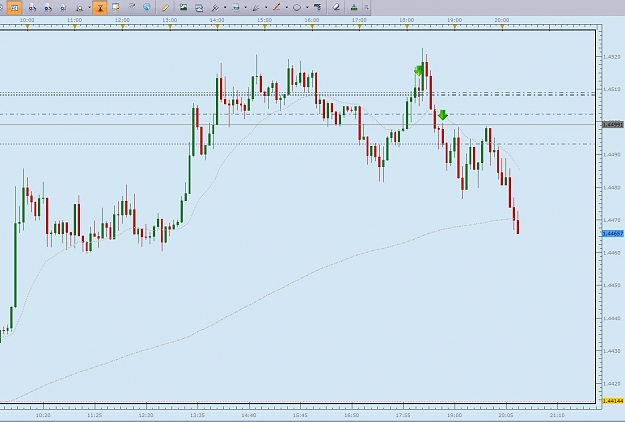Image resolution: width=625 pixels, height=422 pixels.
Task: Click the 16:00 yellow time marker
Action: 312,27
